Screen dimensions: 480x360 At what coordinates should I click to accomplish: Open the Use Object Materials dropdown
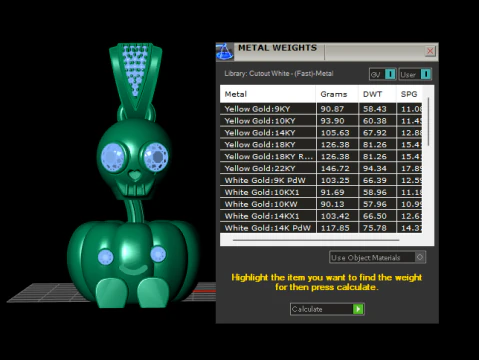pyautogui.click(x=377, y=257)
